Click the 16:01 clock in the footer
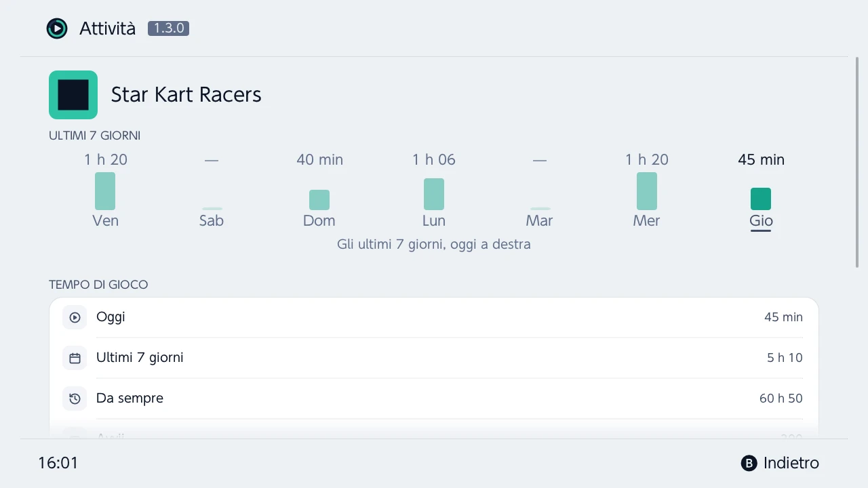Screen dimensions: 868x488 click(58, 463)
